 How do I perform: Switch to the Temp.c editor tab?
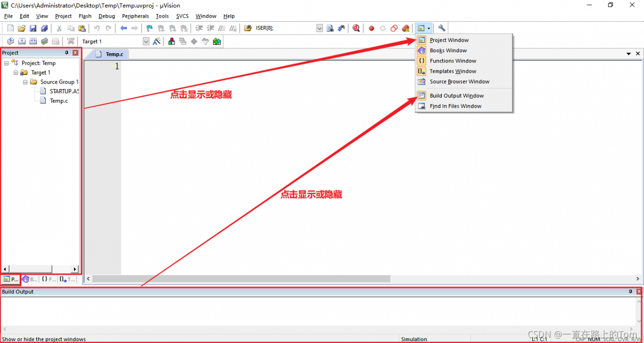(x=110, y=54)
